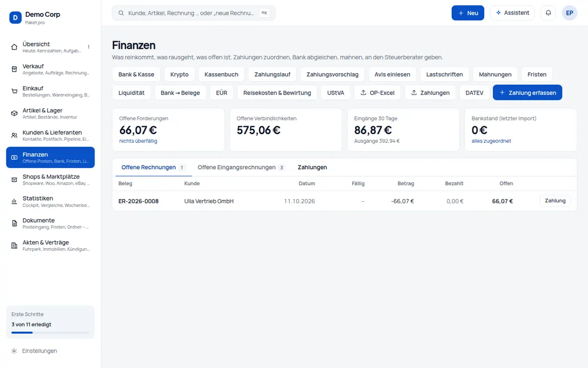Click the Demo Corp logo icon
The height and width of the screenshot is (368, 588).
pyautogui.click(x=16, y=18)
